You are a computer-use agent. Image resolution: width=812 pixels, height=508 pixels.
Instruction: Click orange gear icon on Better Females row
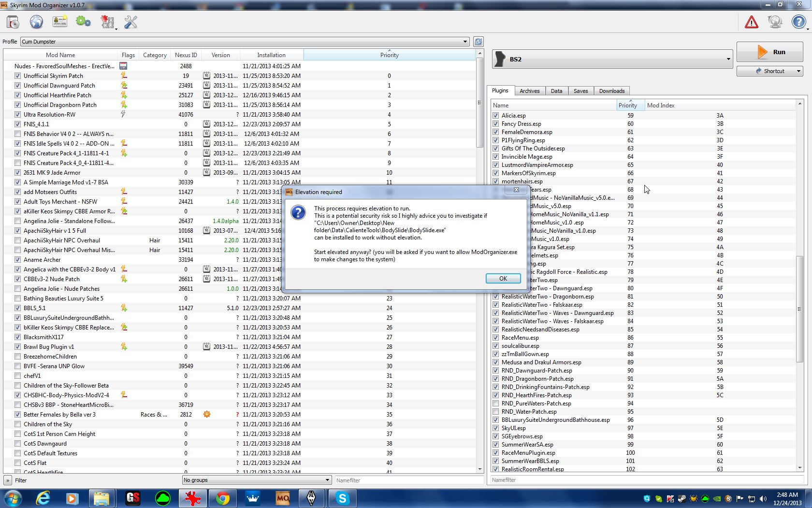pyautogui.click(x=207, y=415)
